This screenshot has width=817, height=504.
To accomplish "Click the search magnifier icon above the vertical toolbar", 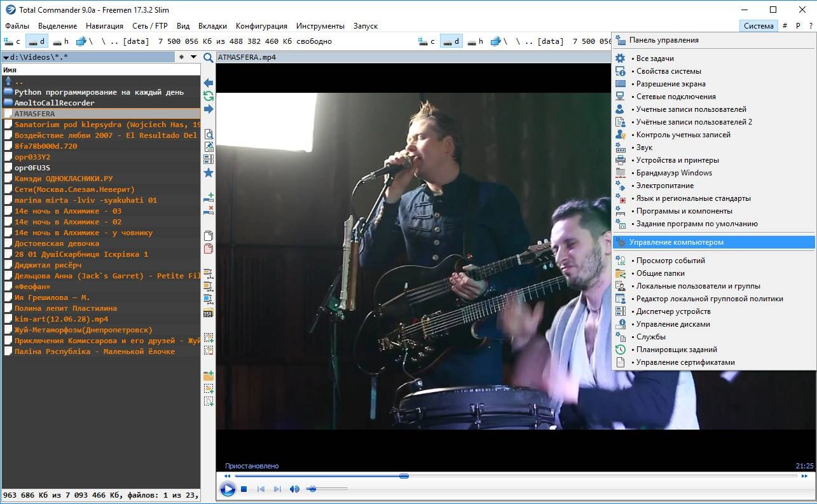I will click(208, 57).
